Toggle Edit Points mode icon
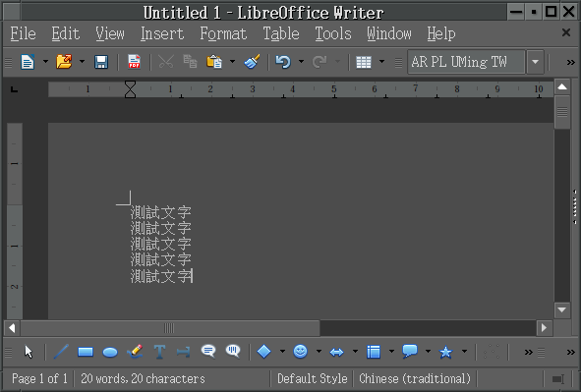 [x=492, y=352]
